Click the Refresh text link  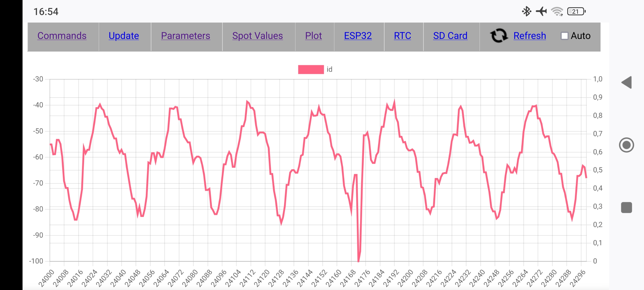[530, 36]
